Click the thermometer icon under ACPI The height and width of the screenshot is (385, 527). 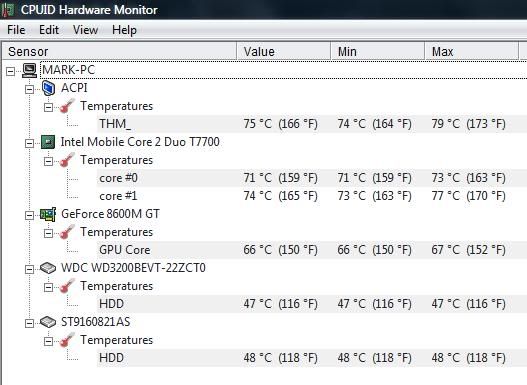click(67, 106)
